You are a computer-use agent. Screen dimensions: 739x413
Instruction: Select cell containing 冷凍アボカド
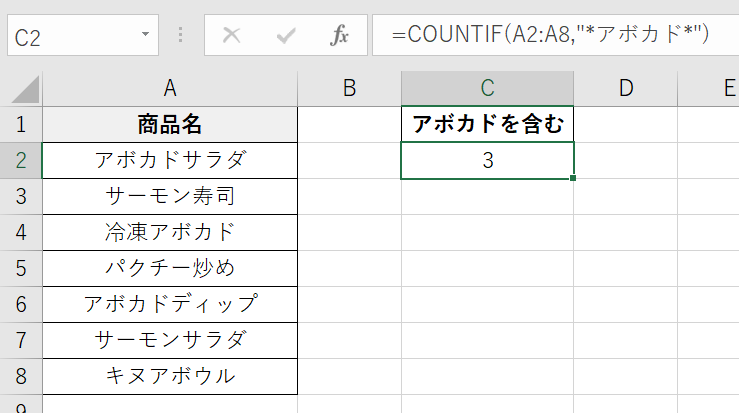(170, 232)
